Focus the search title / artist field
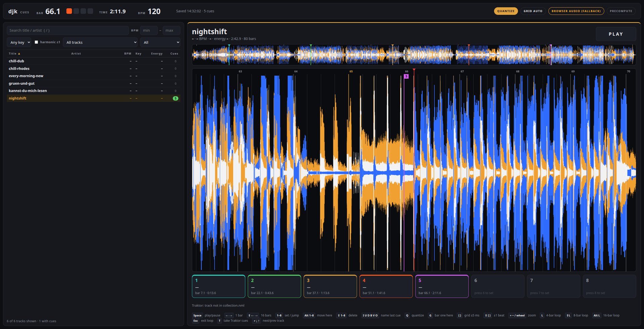The image size is (644, 329). [68, 30]
